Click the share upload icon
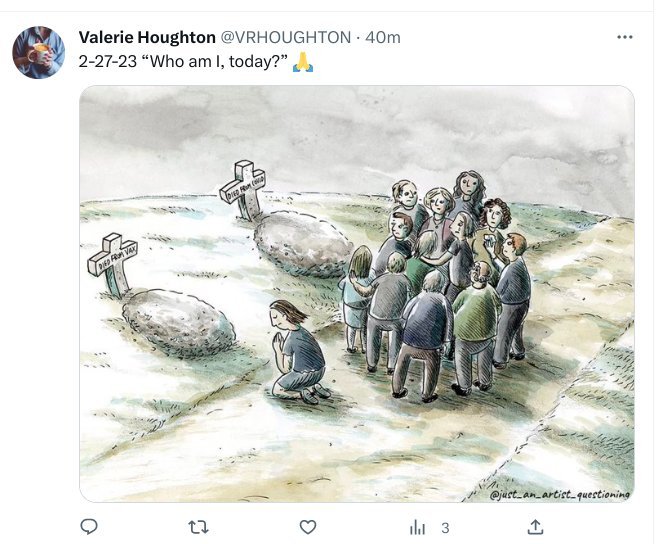Screen dimensions: 667x544 pyautogui.click(x=535, y=526)
